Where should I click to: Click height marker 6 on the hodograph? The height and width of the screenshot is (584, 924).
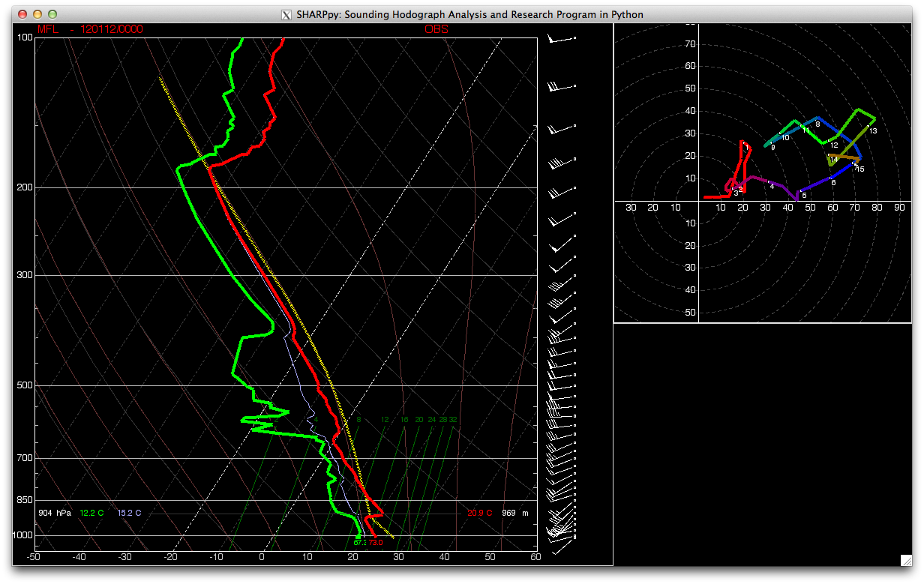pos(832,183)
